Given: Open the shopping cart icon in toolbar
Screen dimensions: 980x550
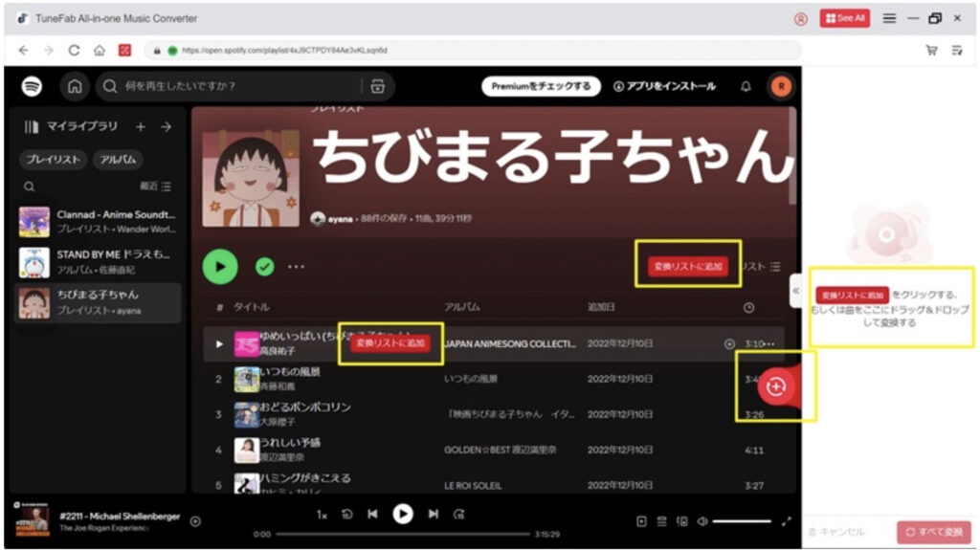Looking at the screenshot, I should point(931,50).
